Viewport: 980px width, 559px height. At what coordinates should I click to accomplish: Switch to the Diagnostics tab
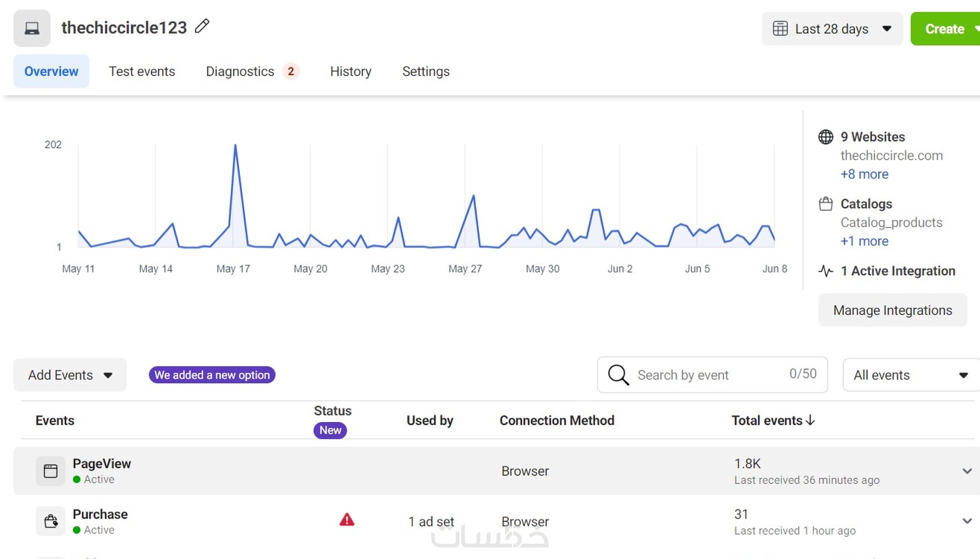click(240, 71)
